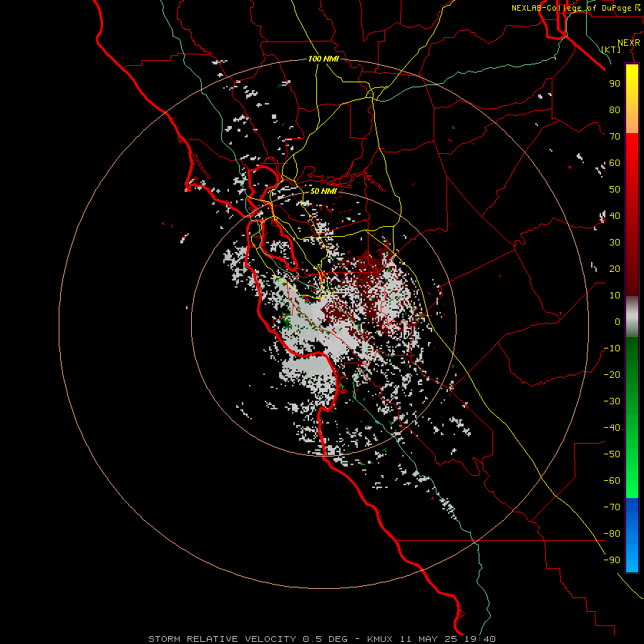Click the 30 value on the velocity scale
This screenshot has width=644, height=644.
[x=615, y=243]
